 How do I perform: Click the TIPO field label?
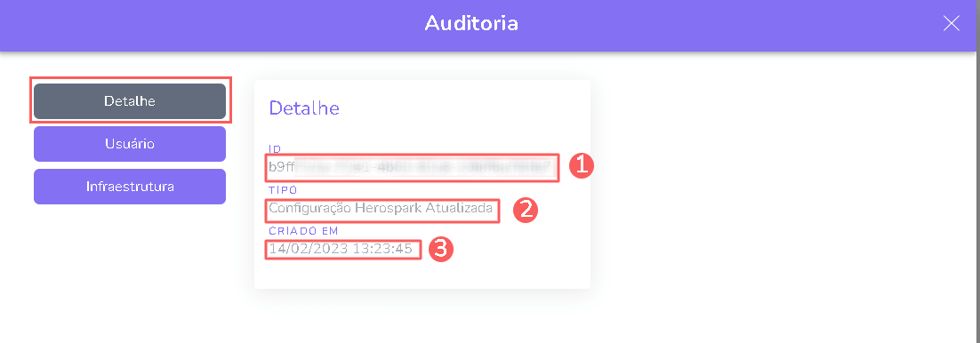click(283, 190)
